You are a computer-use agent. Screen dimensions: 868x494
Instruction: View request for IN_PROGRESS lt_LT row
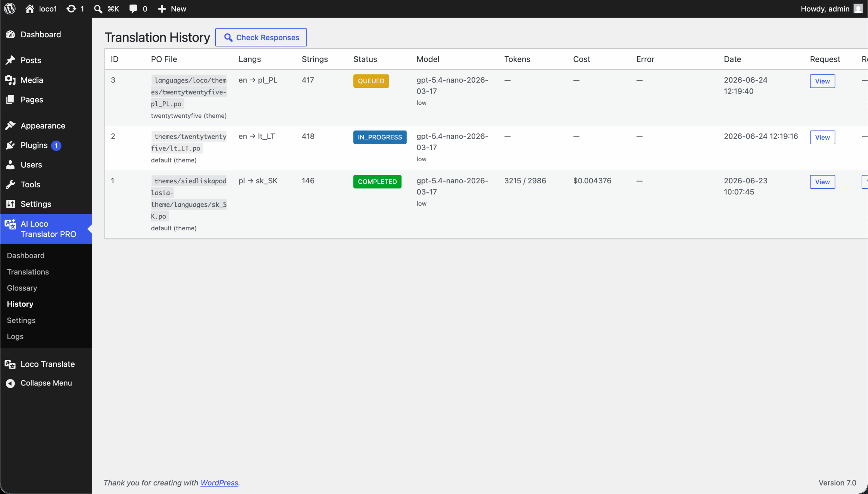[x=822, y=138]
